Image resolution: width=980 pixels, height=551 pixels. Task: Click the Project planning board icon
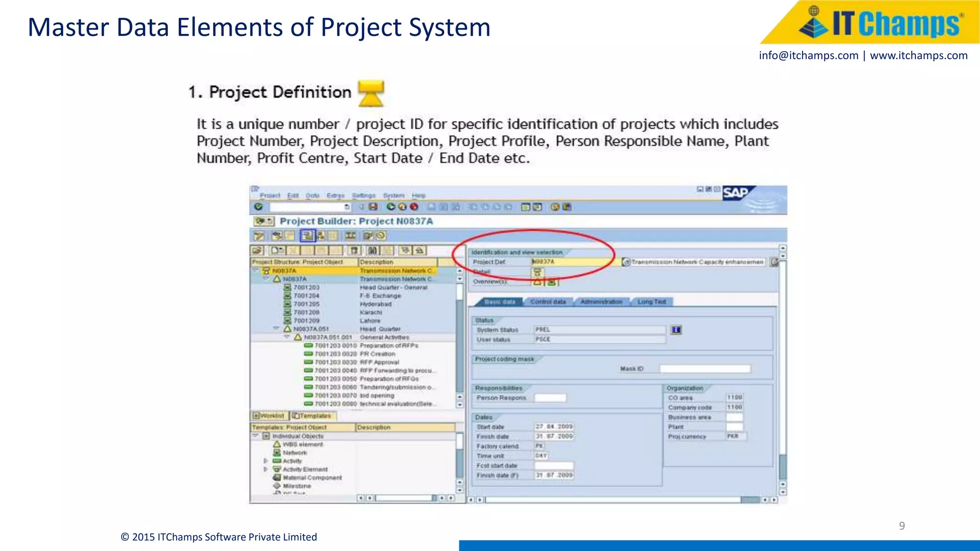click(350, 236)
